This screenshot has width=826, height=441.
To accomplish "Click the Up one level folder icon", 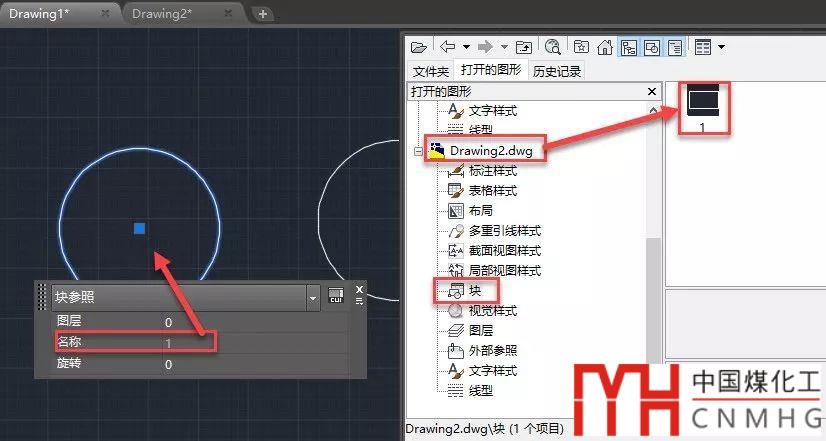I will click(x=524, y=47).
